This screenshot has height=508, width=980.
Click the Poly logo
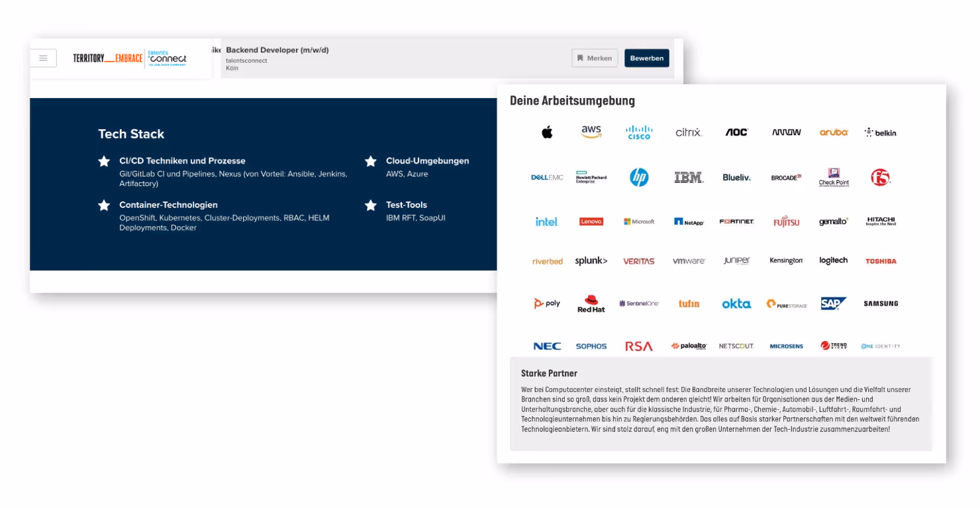(x=547, y=303)
